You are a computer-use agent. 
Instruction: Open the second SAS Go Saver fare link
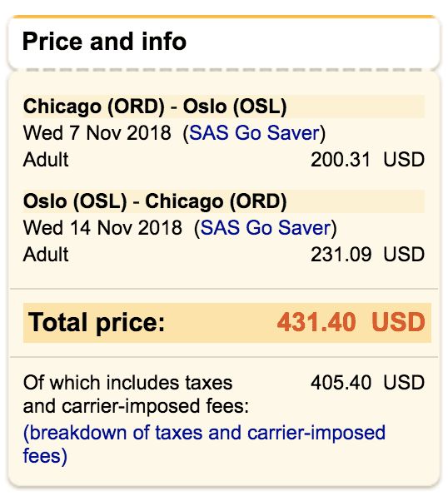coord(266,228)
